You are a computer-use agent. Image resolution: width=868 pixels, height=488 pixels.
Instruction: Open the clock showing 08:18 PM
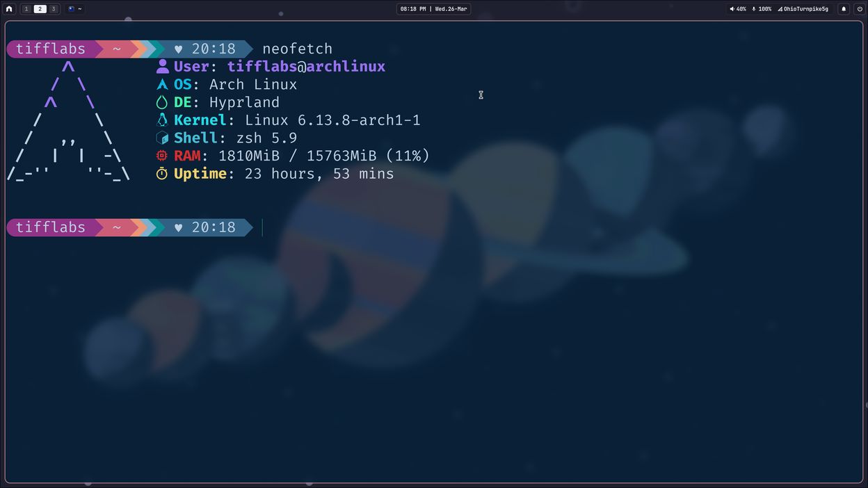coord(433,9)
